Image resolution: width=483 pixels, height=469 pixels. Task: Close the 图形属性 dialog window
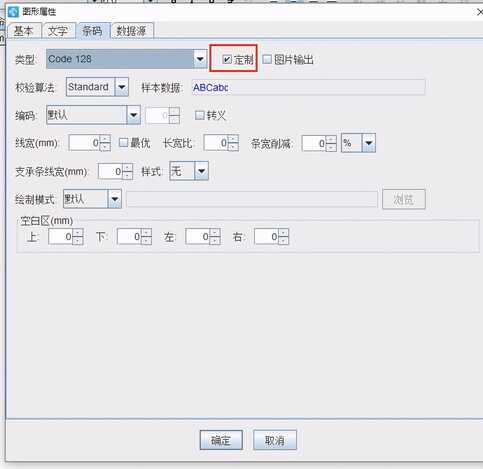(x=479, y=12)
